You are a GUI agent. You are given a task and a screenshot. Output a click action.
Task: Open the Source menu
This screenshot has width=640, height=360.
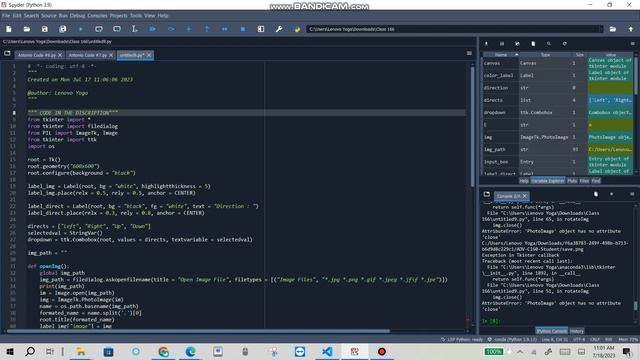(48, 16)
